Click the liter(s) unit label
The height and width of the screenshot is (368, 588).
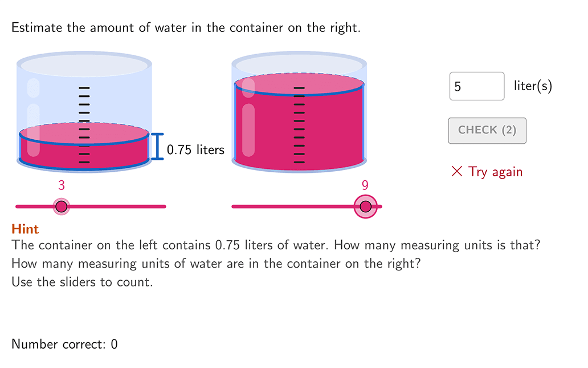pyautogui.click(x=533, y=86)
